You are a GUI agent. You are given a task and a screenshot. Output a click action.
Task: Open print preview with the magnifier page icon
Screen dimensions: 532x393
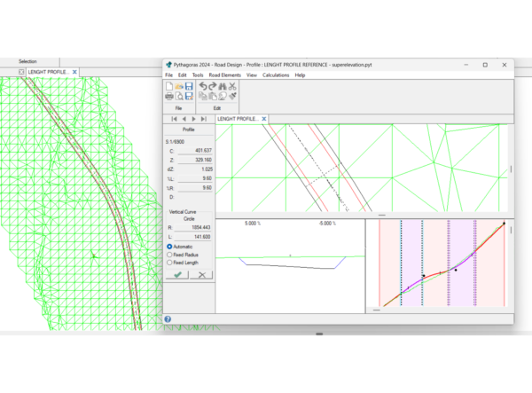coord(179,97)
